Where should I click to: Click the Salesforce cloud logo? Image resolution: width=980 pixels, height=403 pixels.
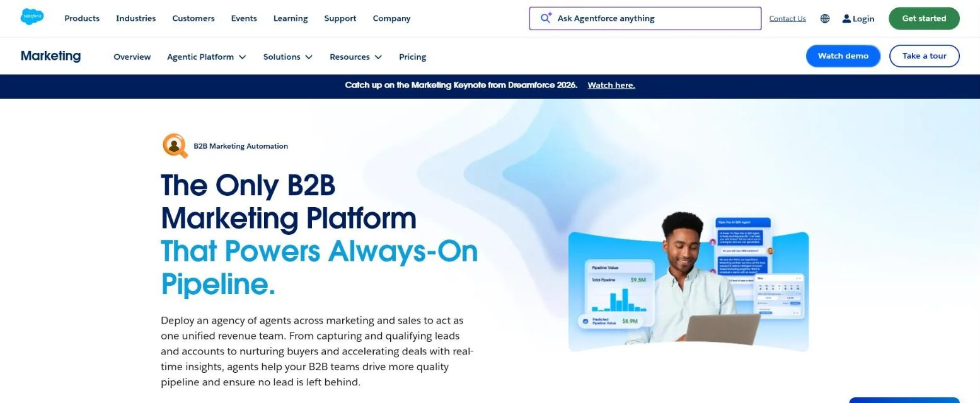(x=32, y=18)
